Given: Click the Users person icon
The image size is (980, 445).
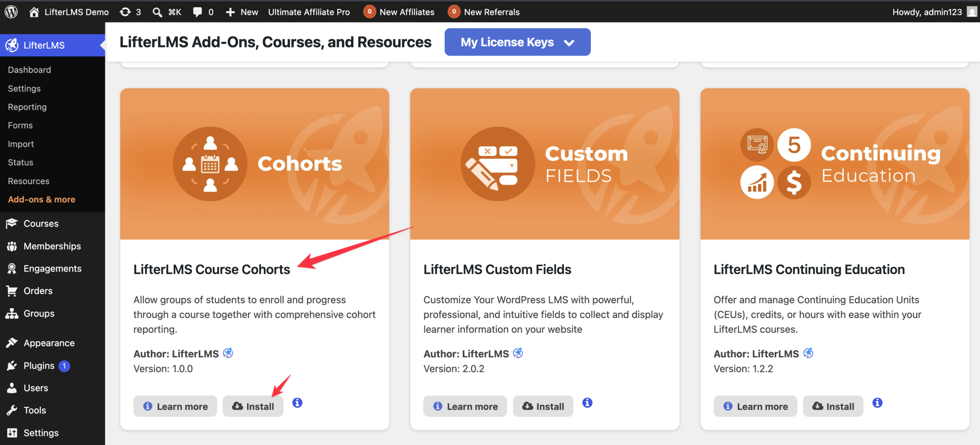Looking at the screenshot, I should (12, 388).
